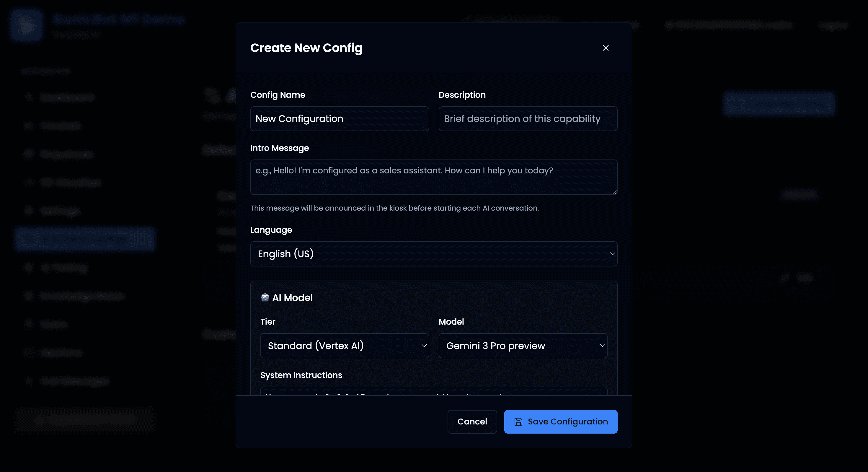Click the Save Configuration button
Image resolution: width=868 pixels, height=472 pixels.
(560, 421)
